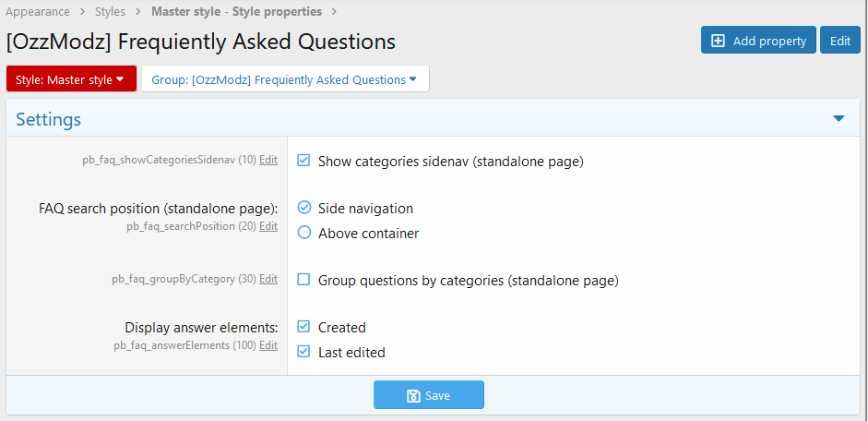Select the Above container radio option

tap(303, 233)
